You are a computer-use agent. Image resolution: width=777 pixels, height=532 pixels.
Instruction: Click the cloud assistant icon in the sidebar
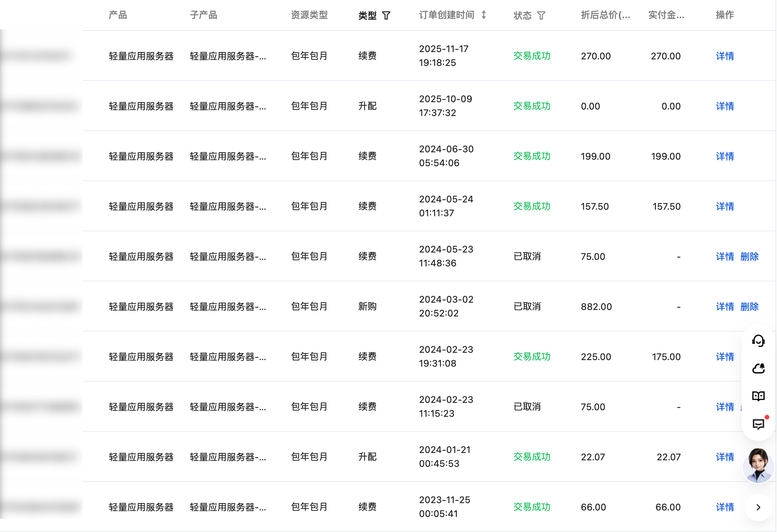pyautogui.click(x=758, y=369)
